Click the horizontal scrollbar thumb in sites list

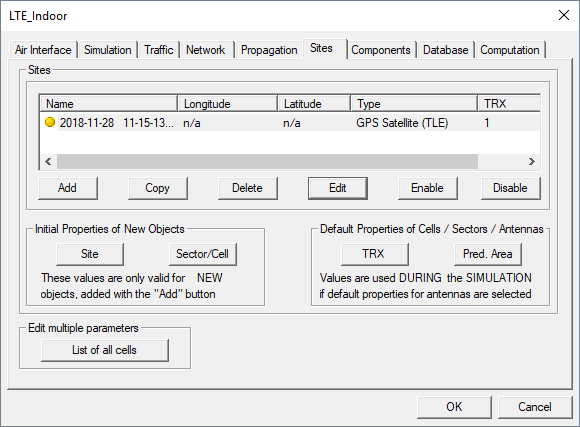(x=267, y=162)
